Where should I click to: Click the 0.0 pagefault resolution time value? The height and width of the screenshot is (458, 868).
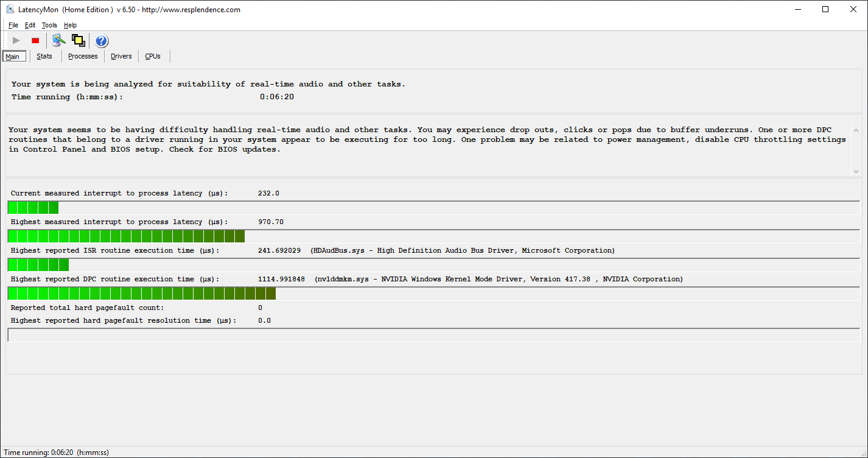coord(264,320)
